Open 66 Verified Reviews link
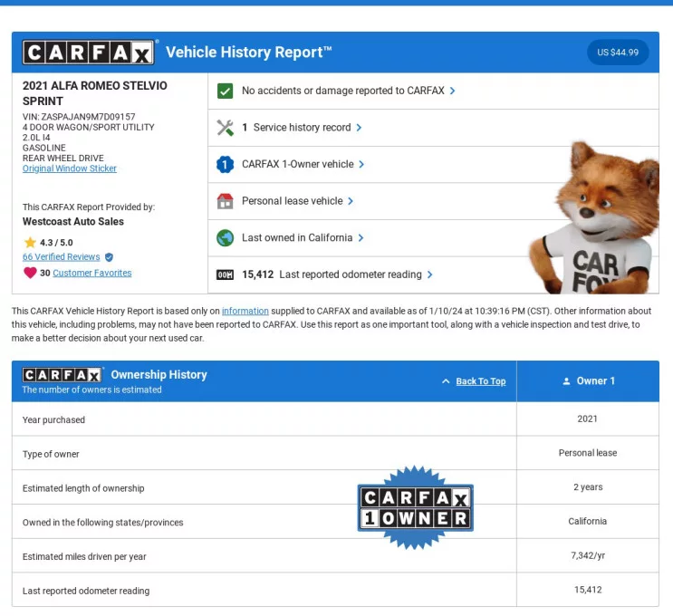 pyautogui.click(x=61, y=257)
